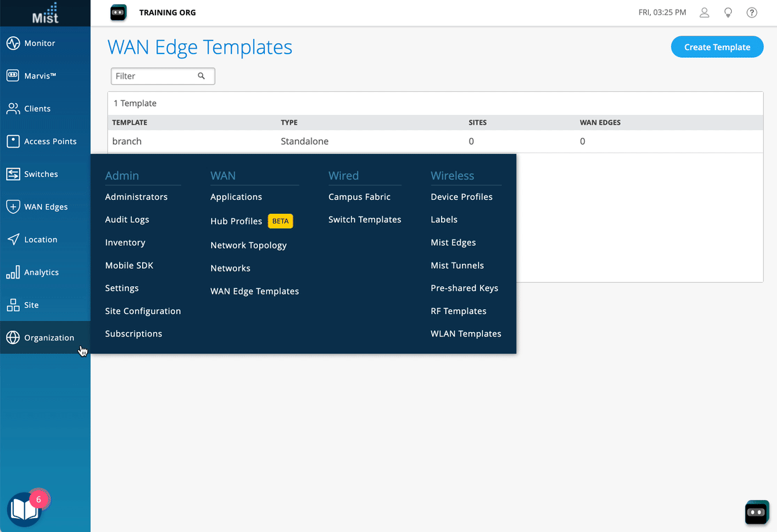
Task: Click the user account profile icon
Action: pos(705,13)
